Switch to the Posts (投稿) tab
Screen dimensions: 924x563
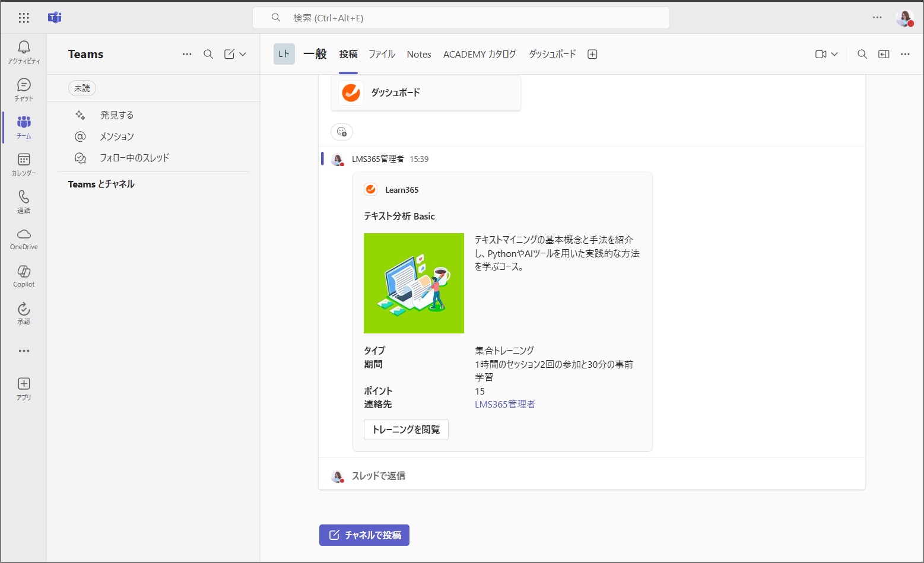click(348, 54)
